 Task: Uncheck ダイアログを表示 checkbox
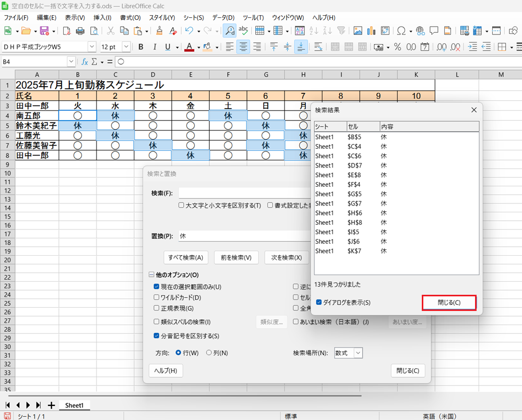pyautogui.click(x=319, y=302)
